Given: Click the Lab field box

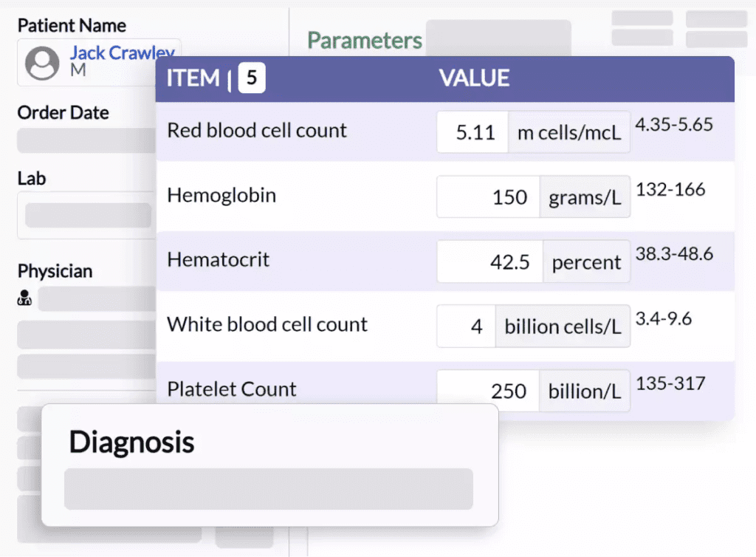Looking at the screenshot, I should tap(89, 216).
